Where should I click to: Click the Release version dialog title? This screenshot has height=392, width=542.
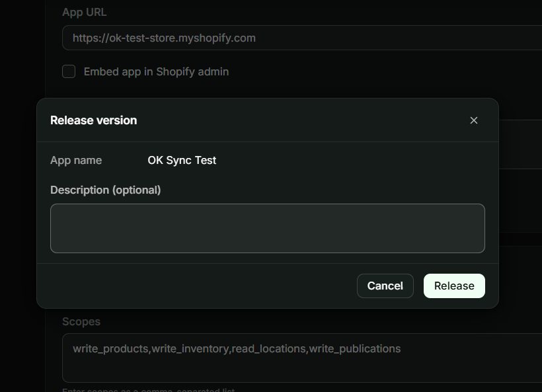[94, 120]
